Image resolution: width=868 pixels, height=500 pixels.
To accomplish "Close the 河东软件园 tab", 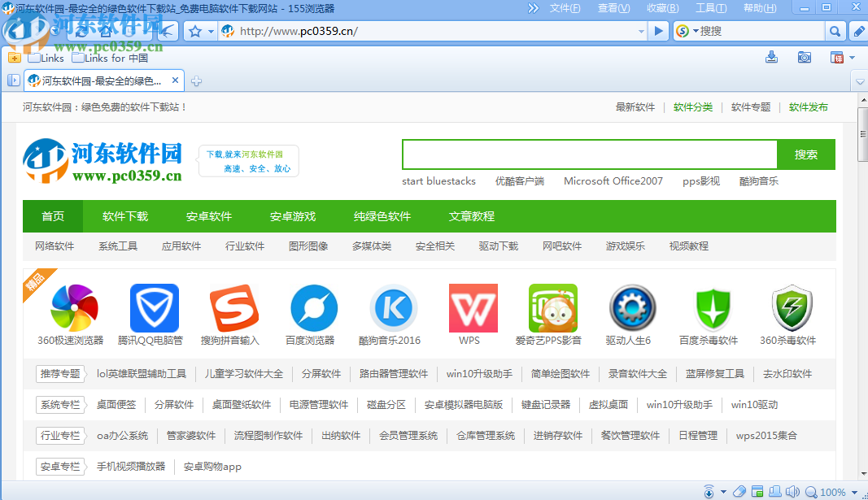I will (x=175, y=80).
